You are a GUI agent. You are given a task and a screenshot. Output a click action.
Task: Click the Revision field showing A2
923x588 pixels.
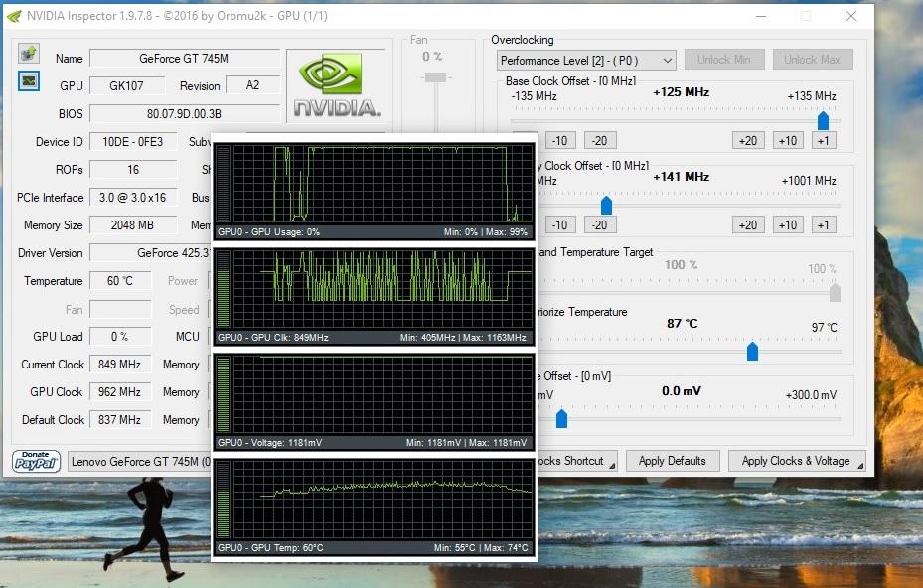[252, 85]
